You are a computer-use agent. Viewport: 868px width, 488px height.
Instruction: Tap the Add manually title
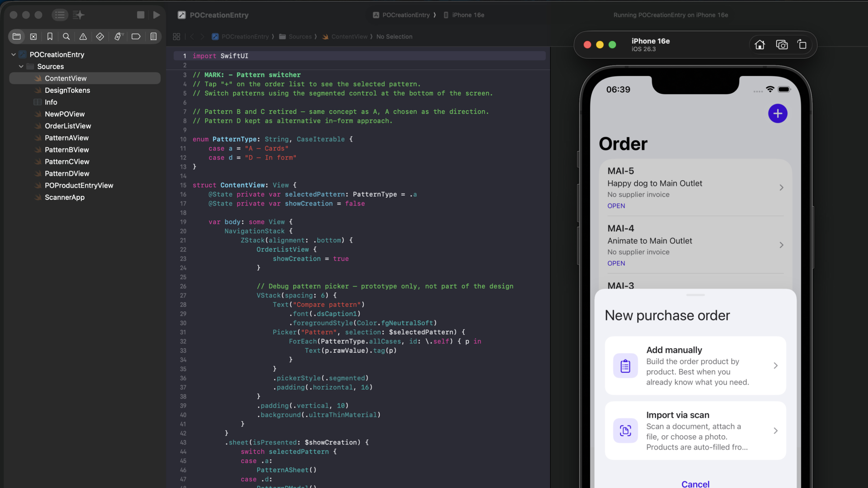pyautogui.click(x=674, y=350)
